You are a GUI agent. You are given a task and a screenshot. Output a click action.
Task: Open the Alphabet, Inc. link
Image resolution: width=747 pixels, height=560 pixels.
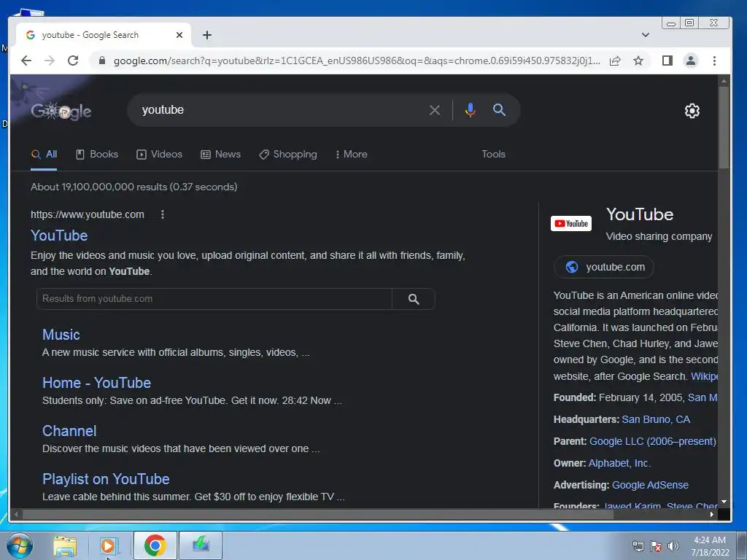(x=619, y=463)
